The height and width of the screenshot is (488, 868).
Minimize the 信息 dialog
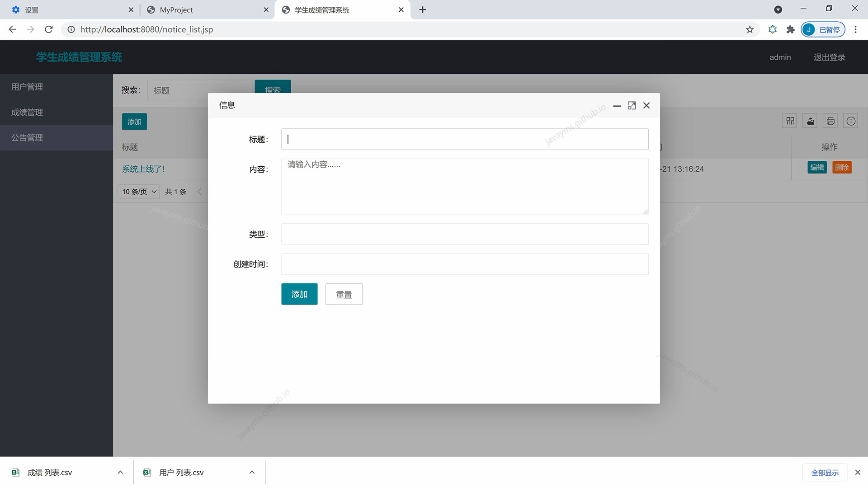617,106
